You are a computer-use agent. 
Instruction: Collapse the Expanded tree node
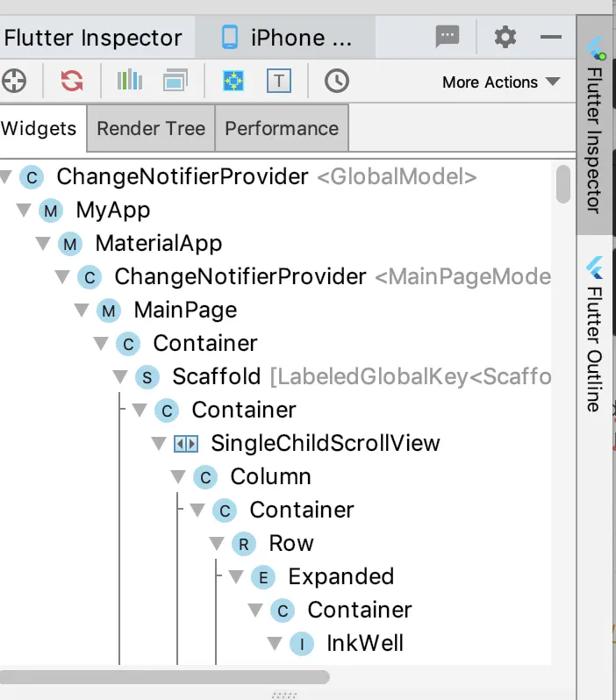coord(236,577)
